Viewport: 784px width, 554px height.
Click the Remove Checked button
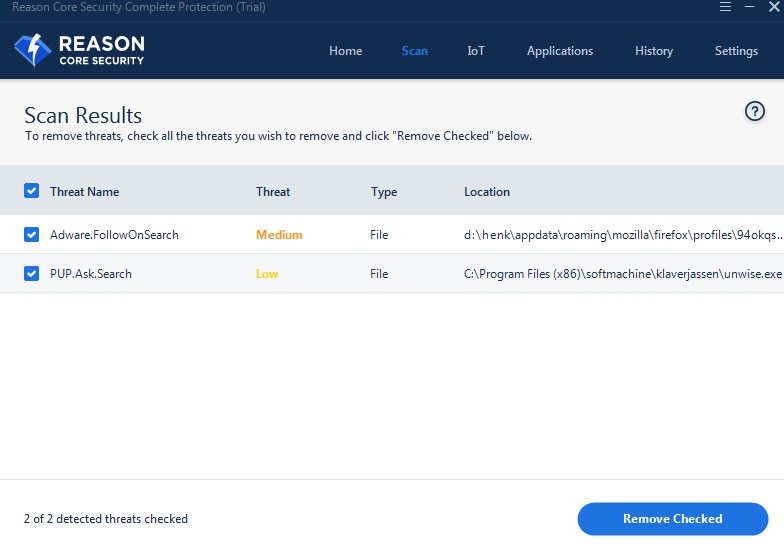(672, 519)
